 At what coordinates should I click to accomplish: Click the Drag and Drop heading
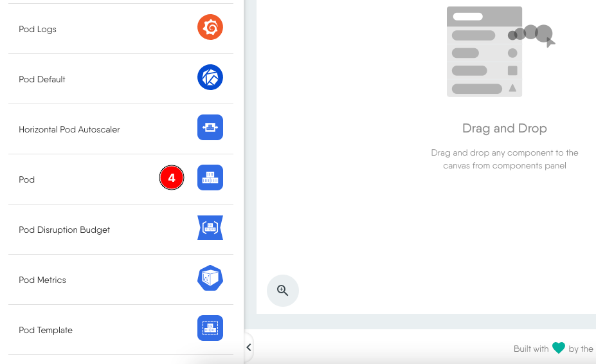(x=504, y=129)
